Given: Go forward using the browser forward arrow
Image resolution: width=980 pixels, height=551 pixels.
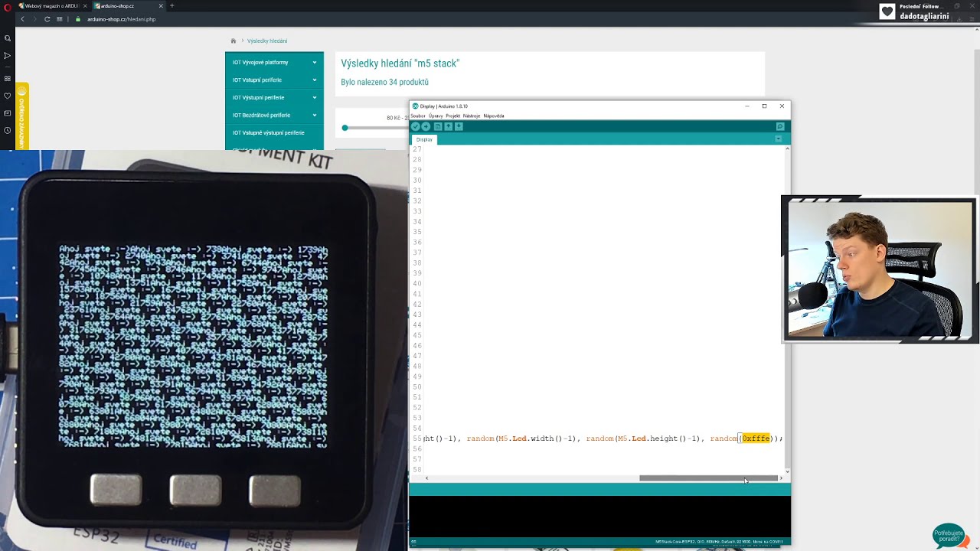Looking at the screenshot, I should 34,19.
